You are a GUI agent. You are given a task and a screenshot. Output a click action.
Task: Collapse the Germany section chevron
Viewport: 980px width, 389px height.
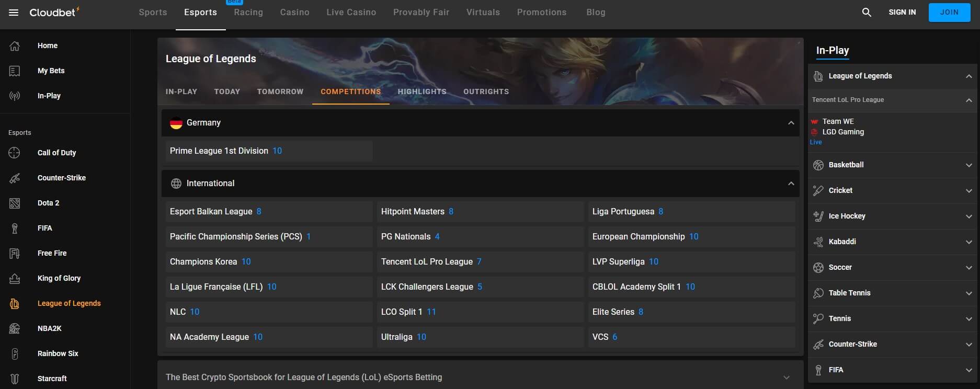pos(791,123)
